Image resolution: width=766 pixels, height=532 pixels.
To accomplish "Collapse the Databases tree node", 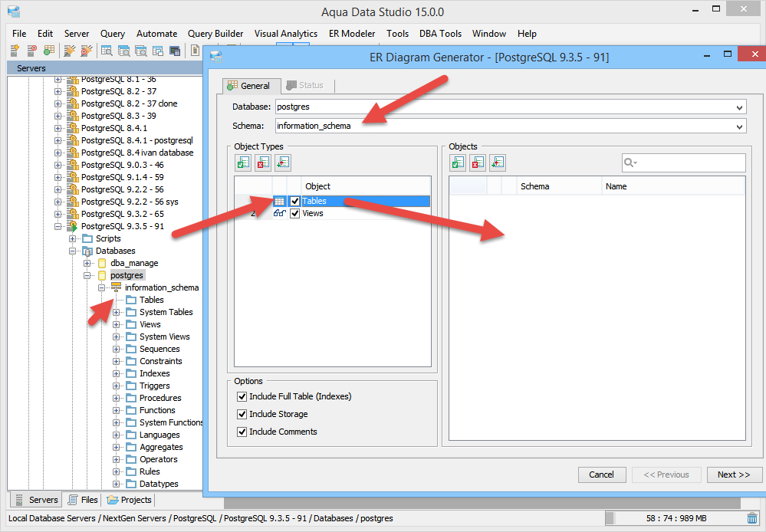I will 73,251.
